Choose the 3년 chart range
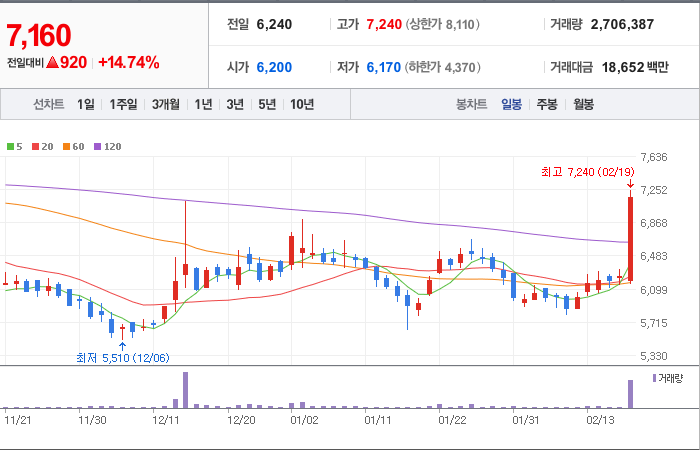700x450 pixels. (235, 104)
